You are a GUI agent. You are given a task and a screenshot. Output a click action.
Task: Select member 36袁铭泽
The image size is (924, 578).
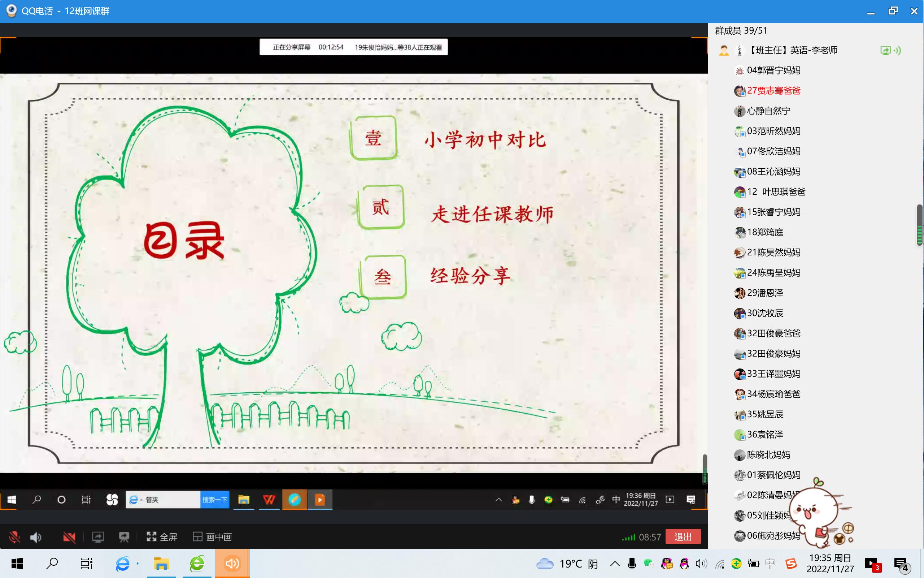(x=765, y=435)
